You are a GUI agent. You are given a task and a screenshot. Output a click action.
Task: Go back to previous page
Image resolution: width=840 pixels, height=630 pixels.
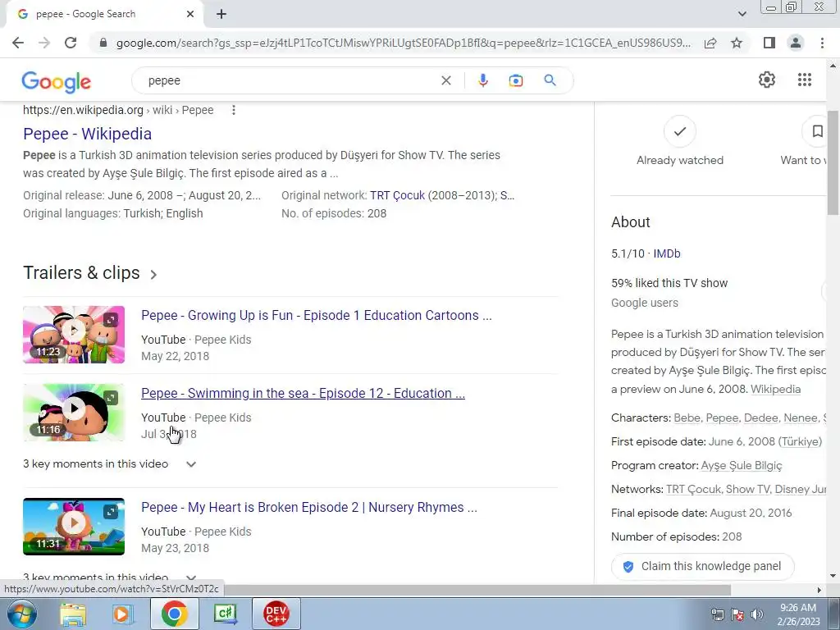pyautogui.click(x=18, y=43)
